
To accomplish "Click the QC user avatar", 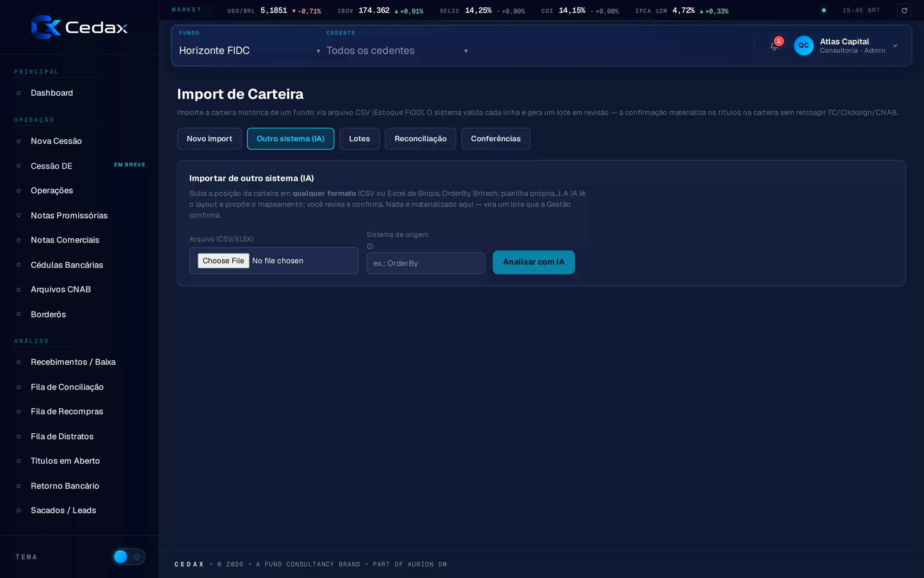I will pyautogui.click(x=803, y=46).
